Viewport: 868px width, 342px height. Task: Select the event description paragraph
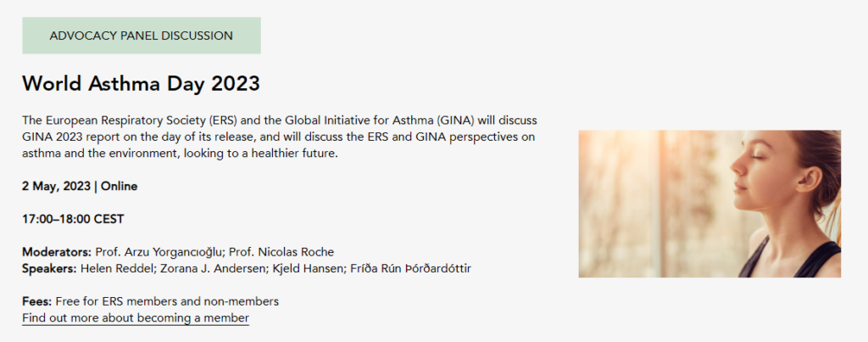pyautogui.click(x=280, y=137)
